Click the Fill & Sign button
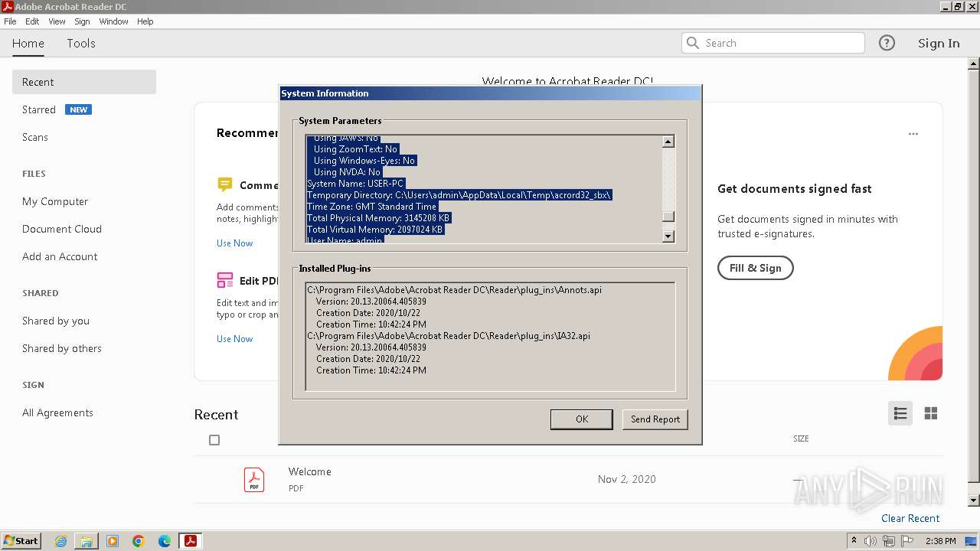The height and width of the screenshot is (551, 980). [756, 268]
